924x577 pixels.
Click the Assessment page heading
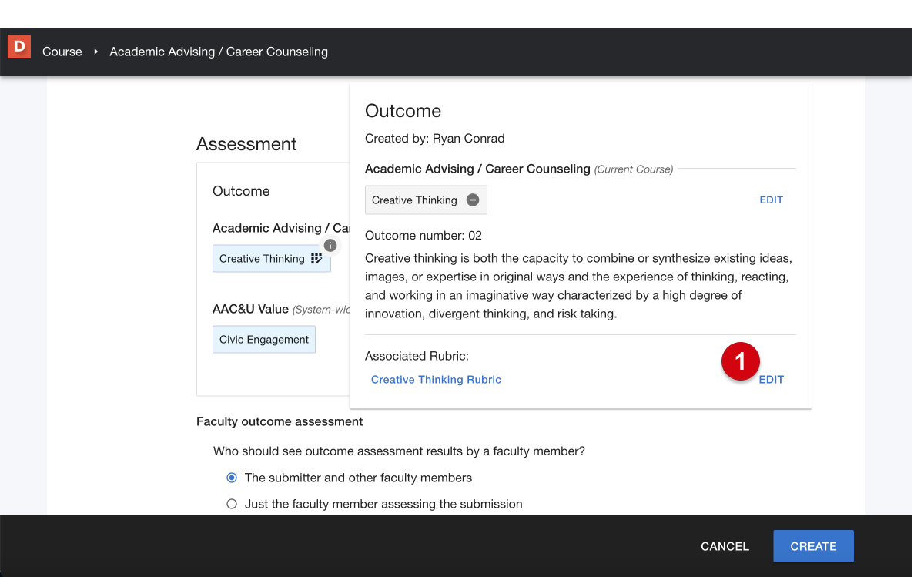246,144
